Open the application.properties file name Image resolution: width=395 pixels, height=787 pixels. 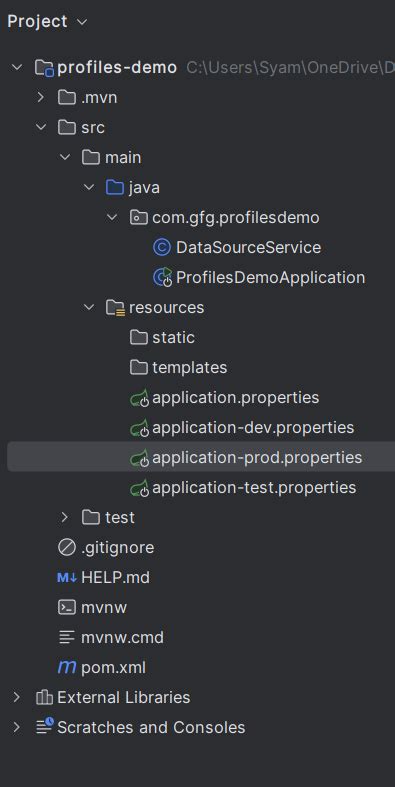236,398
